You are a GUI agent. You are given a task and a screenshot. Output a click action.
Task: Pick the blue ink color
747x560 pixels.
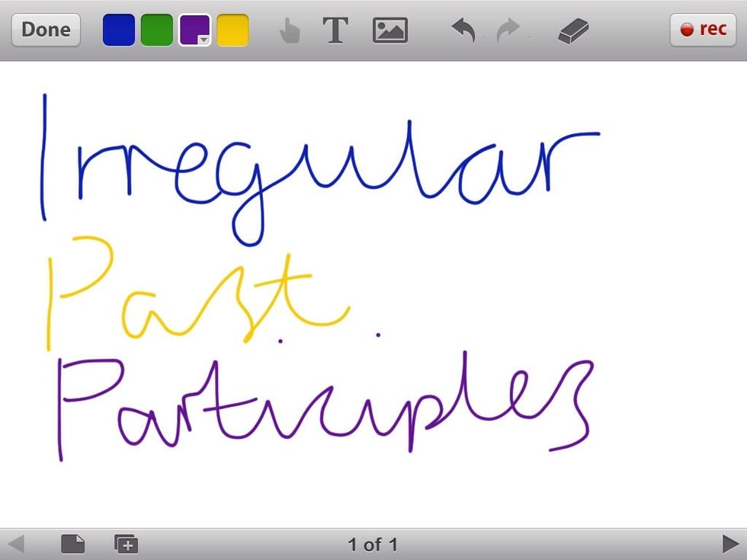[x=119, y=30]
